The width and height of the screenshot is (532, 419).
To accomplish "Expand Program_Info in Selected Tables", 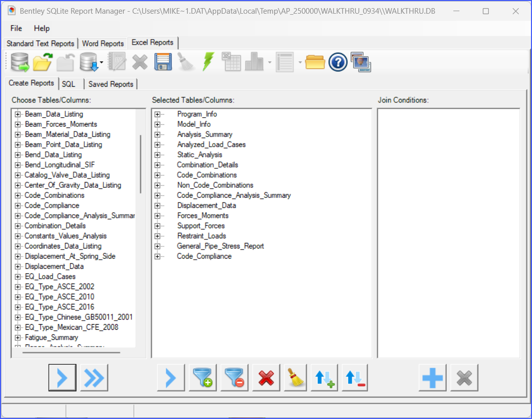I will (x=157, y=114).
